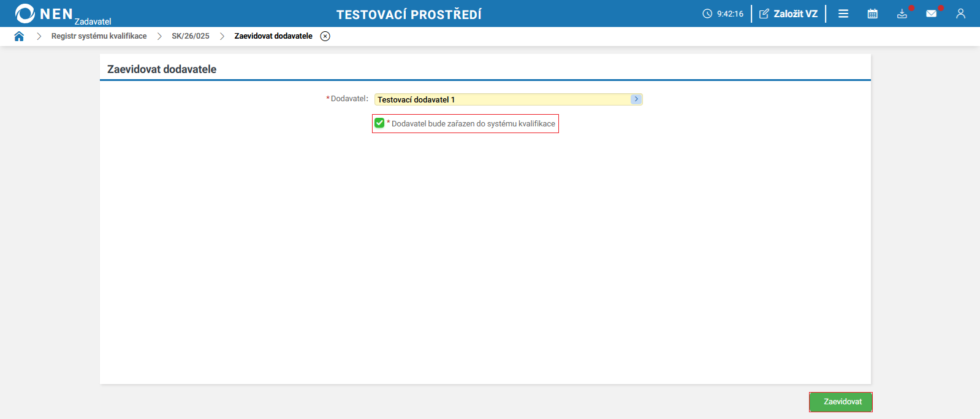
Task: Uncheck Dodavatel bude zařazen do systému kvalifikace
Action: coord(379,123)
